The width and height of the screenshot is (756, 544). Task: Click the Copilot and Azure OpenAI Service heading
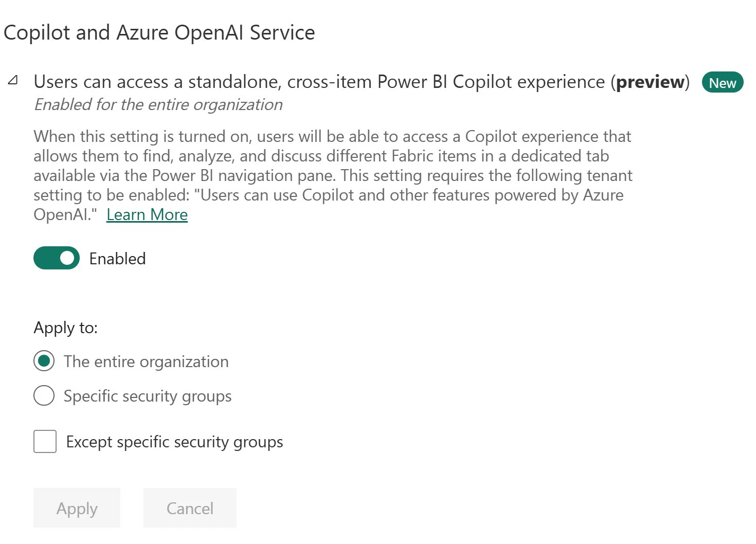159,32
